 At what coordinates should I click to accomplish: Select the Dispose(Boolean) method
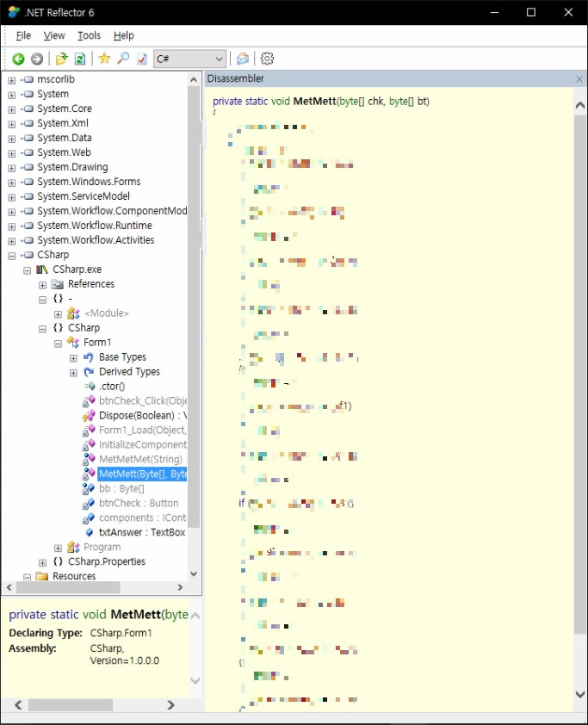pos(143,416)
